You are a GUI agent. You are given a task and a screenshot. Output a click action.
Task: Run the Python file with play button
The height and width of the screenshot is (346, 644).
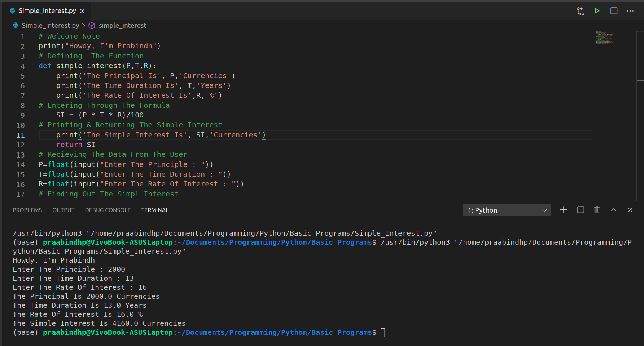(x=597, y=11)
